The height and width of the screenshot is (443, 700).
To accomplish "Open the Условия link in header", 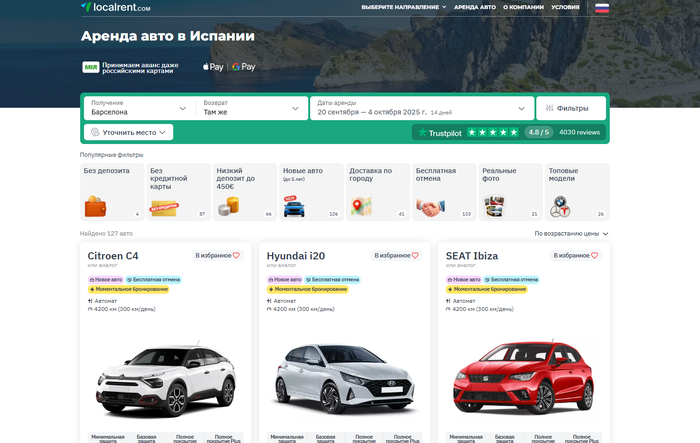I will 565,7.
